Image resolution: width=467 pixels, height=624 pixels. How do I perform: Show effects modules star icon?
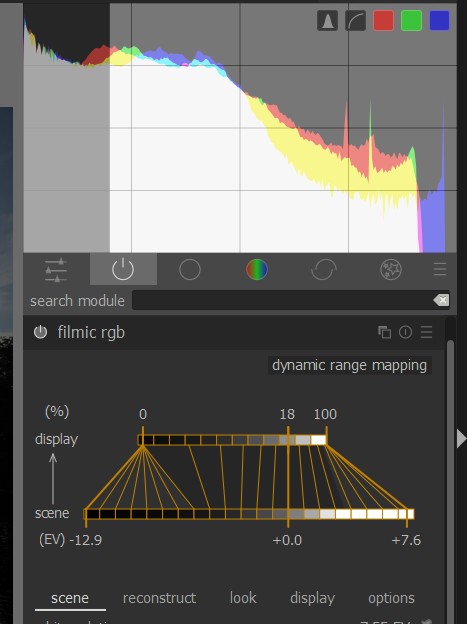coord(391,269)
